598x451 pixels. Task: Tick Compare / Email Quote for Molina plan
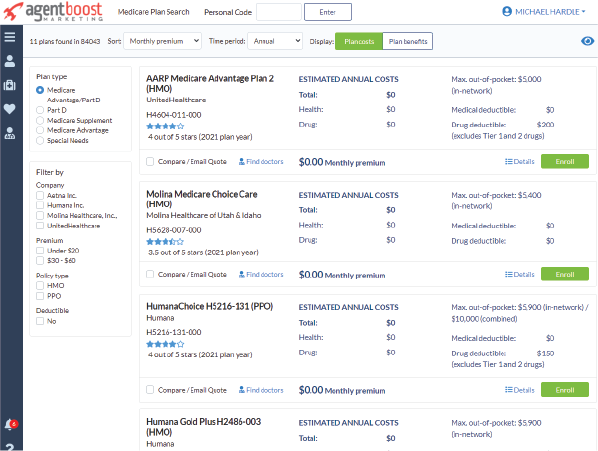150,274
